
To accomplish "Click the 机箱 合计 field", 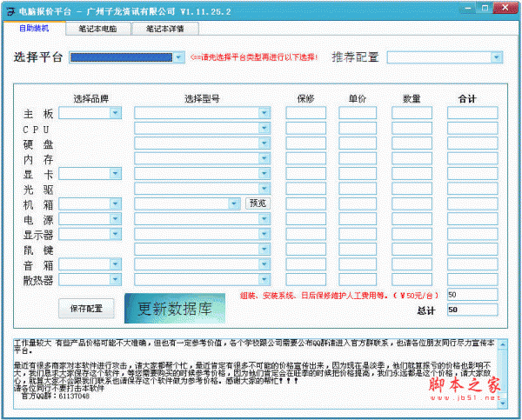I will pyautogui.click(x=472, y=203).
